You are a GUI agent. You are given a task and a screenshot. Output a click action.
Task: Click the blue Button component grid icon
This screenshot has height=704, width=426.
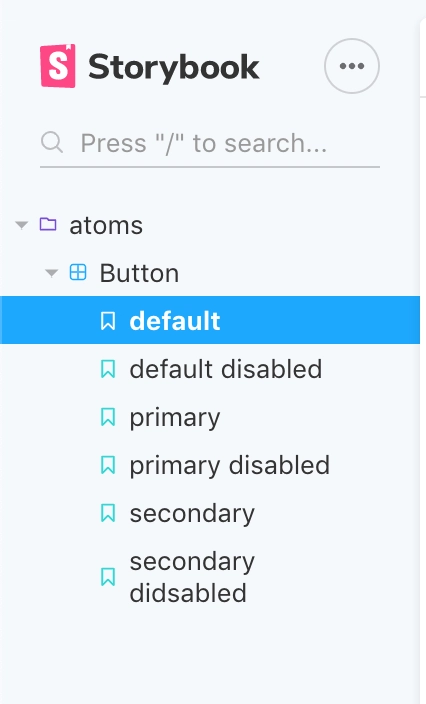pos(78,272)
